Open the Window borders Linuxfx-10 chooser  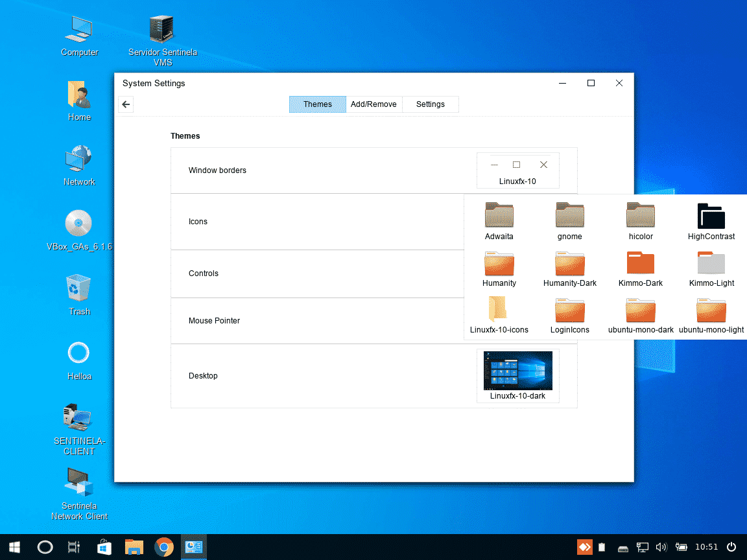pyautogui.click(x=517, y=170)
